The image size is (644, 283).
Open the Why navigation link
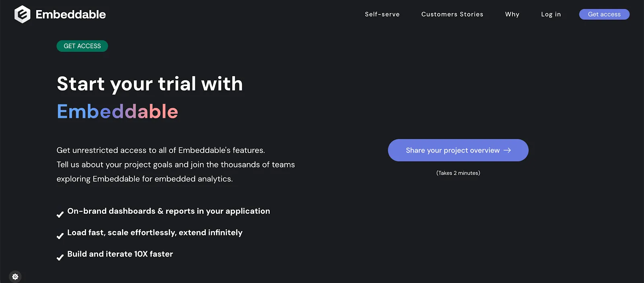[512, 14]
